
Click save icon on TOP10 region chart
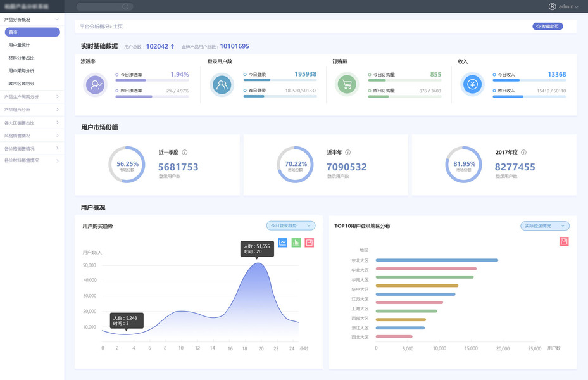[564, 241]
